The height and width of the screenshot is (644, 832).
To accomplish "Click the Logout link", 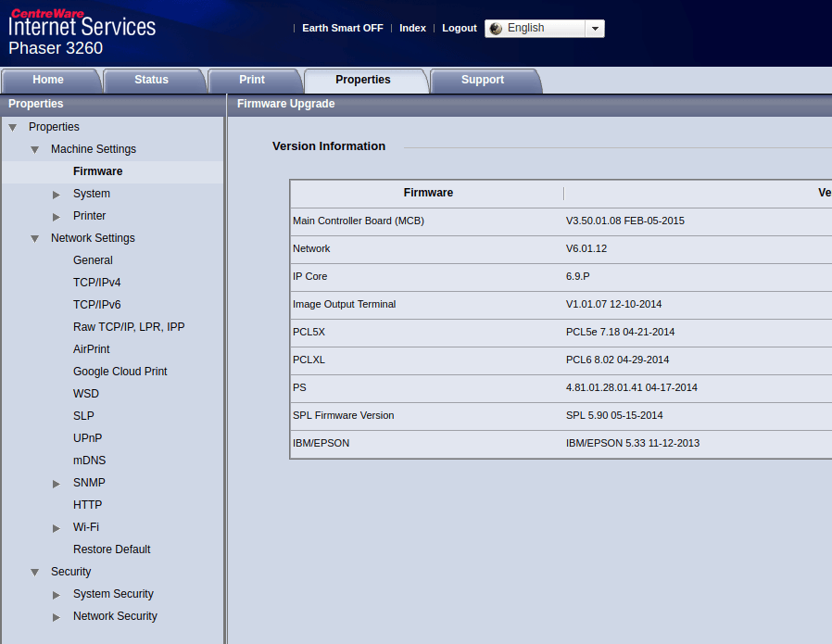I will pos(460,28).
